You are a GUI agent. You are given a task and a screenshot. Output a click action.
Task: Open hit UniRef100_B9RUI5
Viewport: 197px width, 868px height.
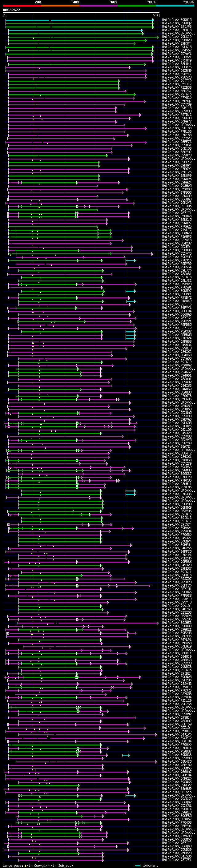[x=177, y=20]
